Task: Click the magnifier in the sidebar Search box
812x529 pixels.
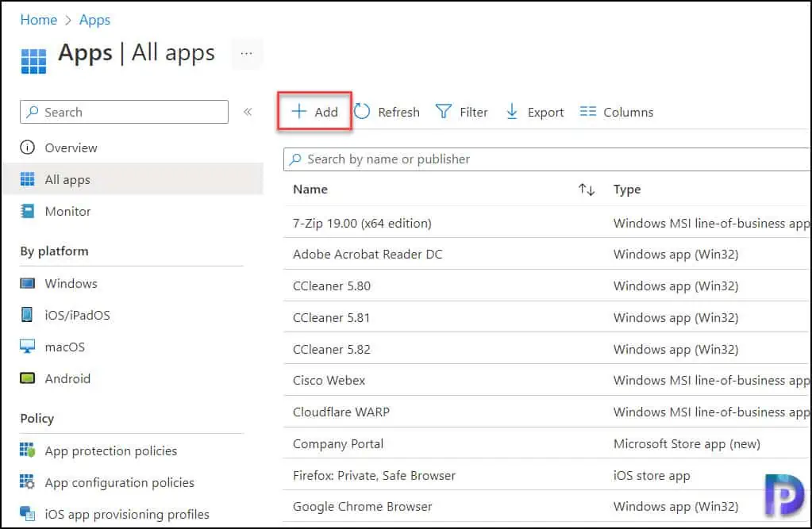Action: pos(33,112)
